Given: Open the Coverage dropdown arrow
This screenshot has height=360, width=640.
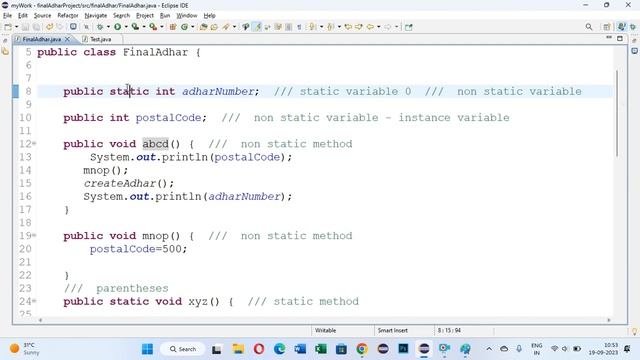Looking at the screenshot, I should [144, 27].
